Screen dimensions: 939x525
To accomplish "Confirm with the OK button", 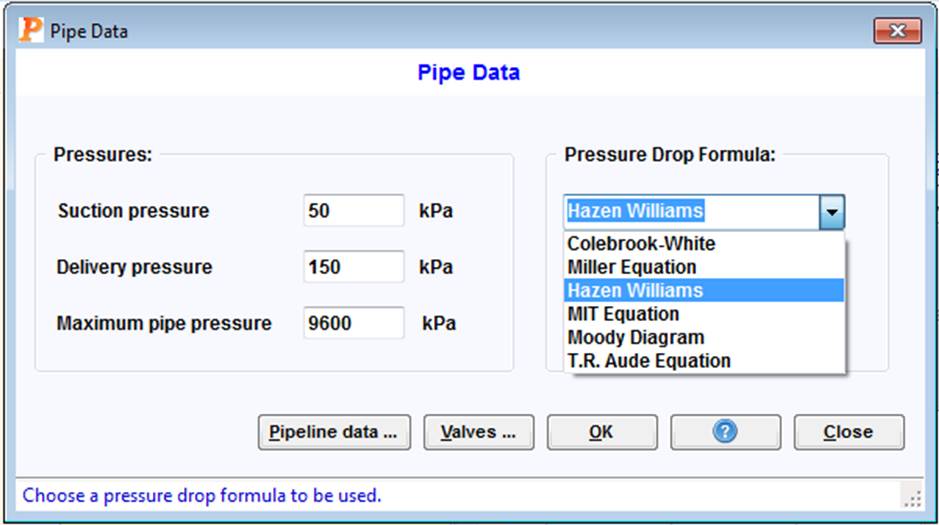I will (x=602, y=432).
